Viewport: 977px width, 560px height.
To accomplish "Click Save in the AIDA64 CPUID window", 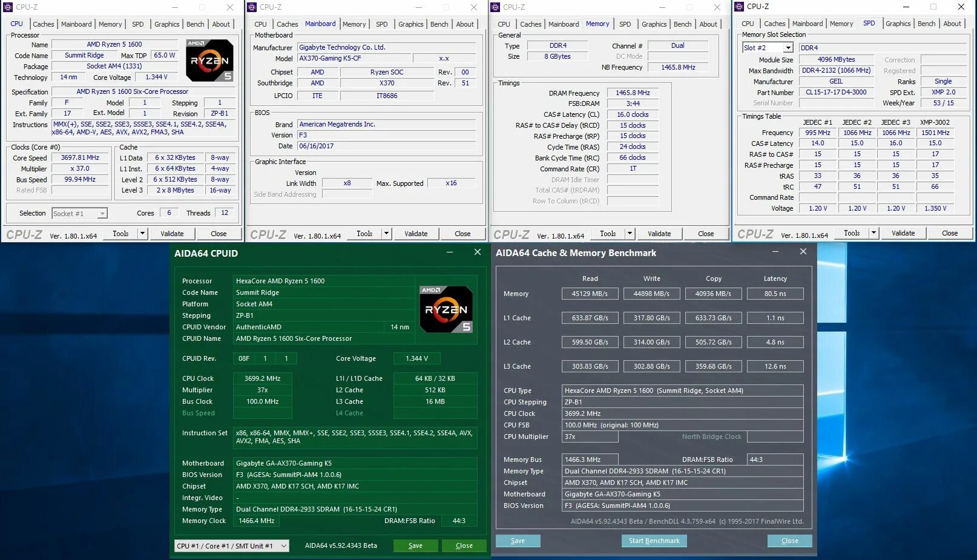I will pyautogui.click(x=415, y=545).
